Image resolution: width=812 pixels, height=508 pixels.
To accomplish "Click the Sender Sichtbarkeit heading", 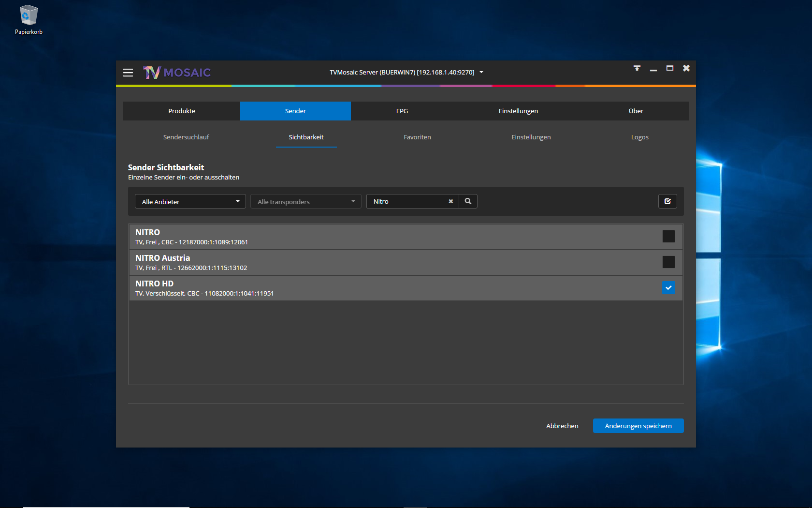I will [166, 167].
